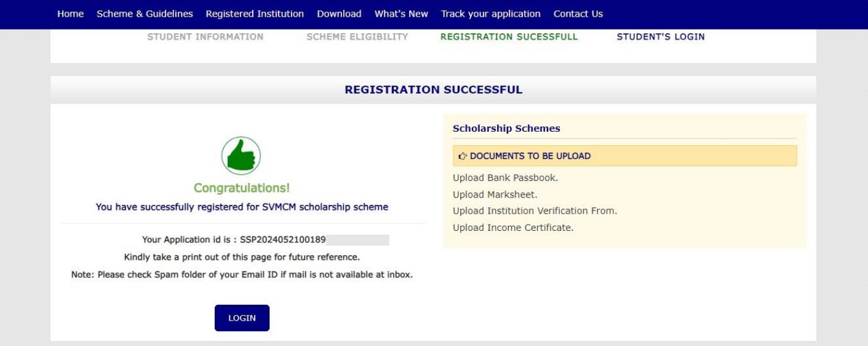868x346 pixels.
Task: Select Registration Sucessfull step tab
Action: [509, 37]
